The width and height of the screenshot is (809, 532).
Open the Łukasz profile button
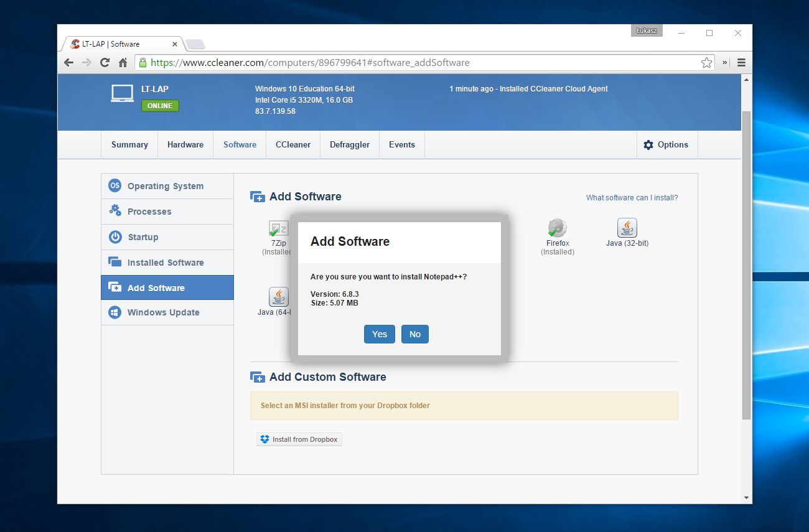[647, 30]
